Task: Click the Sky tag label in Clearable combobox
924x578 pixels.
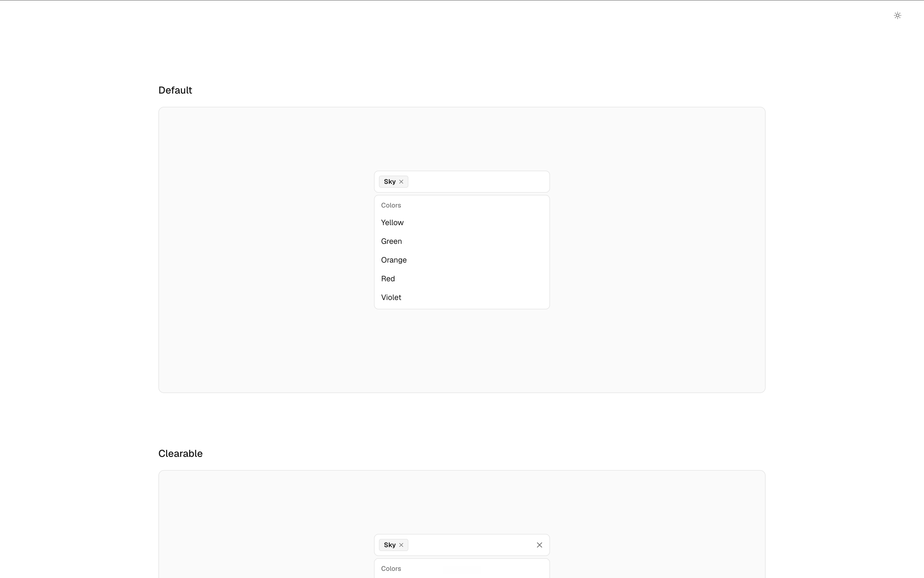Action: [389, 545]
